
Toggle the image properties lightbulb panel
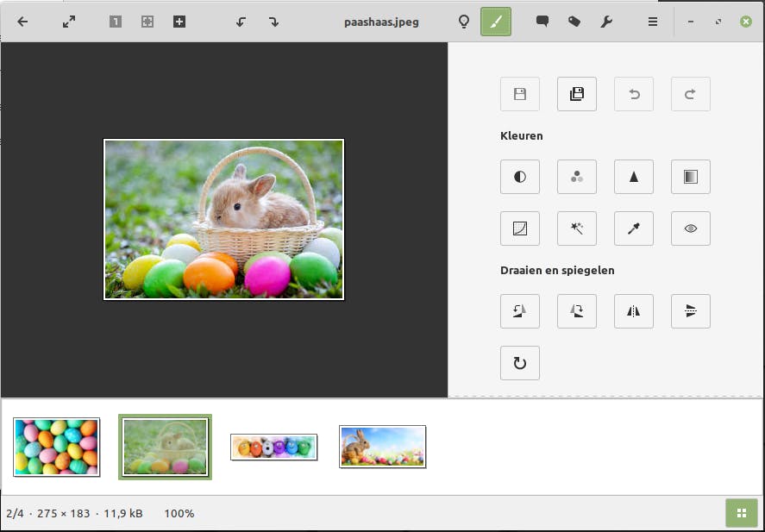point(464,22)
